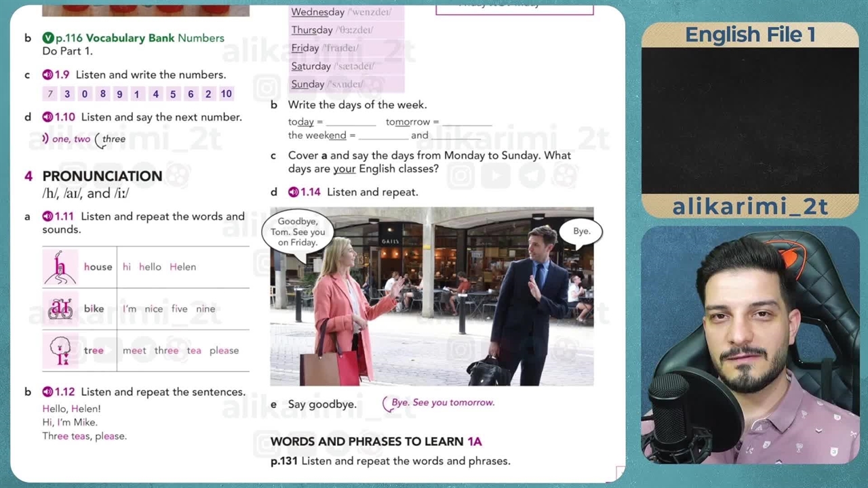
Task: Click the word 'hello' in the house row
Action: tap(150, 267)
